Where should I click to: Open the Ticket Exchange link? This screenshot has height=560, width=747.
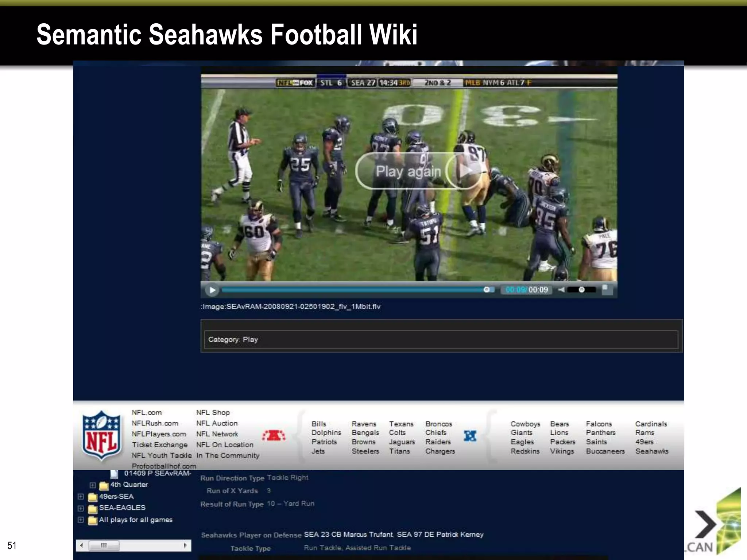click(x=159, y=445)
